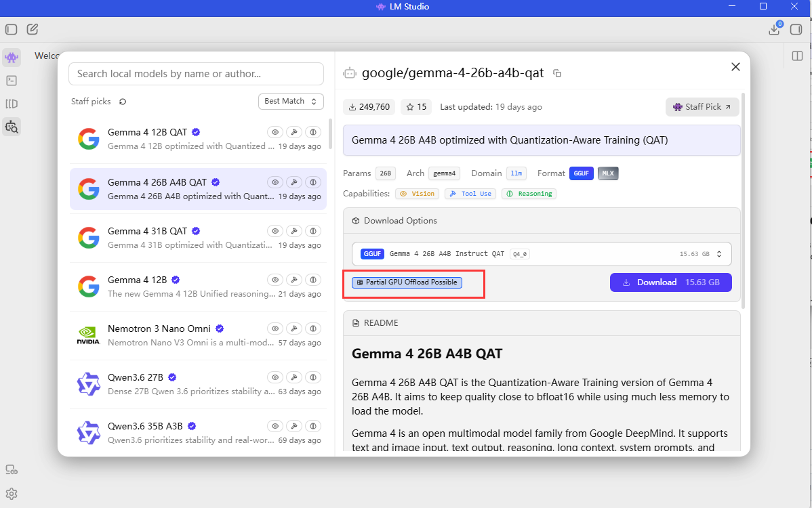Click the tool use icon on Gemma 4 12B QAT
812x508 pixels.
click(294, 132)
